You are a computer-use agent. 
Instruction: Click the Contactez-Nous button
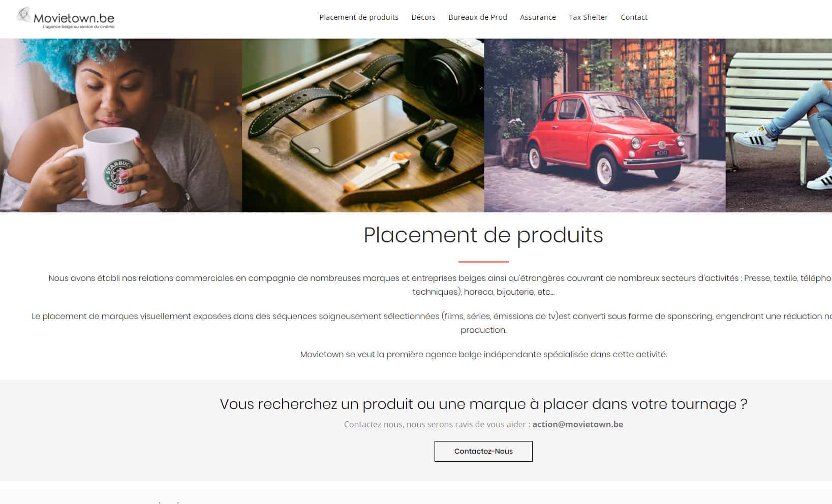pyautogui.click(x=483, y=451)
